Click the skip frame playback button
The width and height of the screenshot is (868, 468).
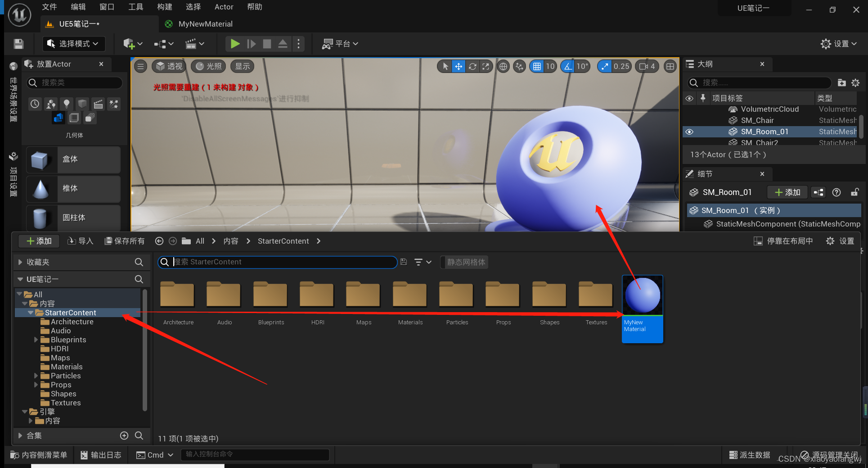point(252,44)
